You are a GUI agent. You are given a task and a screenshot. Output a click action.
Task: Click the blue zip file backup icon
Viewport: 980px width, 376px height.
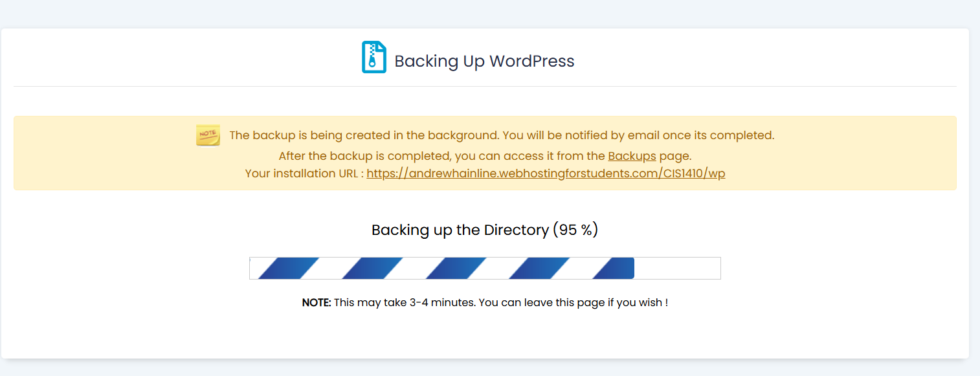pyautogui.click(x=373, y=57)
